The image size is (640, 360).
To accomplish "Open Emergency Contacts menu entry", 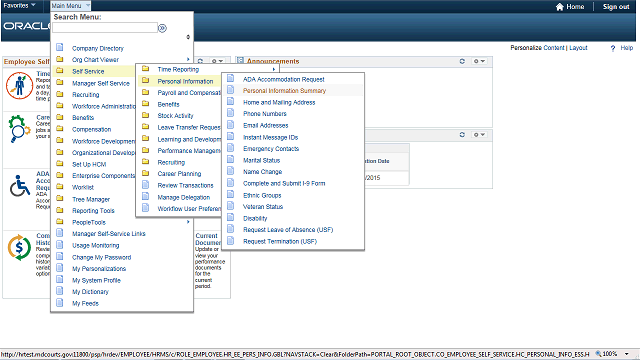I will pyautogui.click(x=271, y=149).
